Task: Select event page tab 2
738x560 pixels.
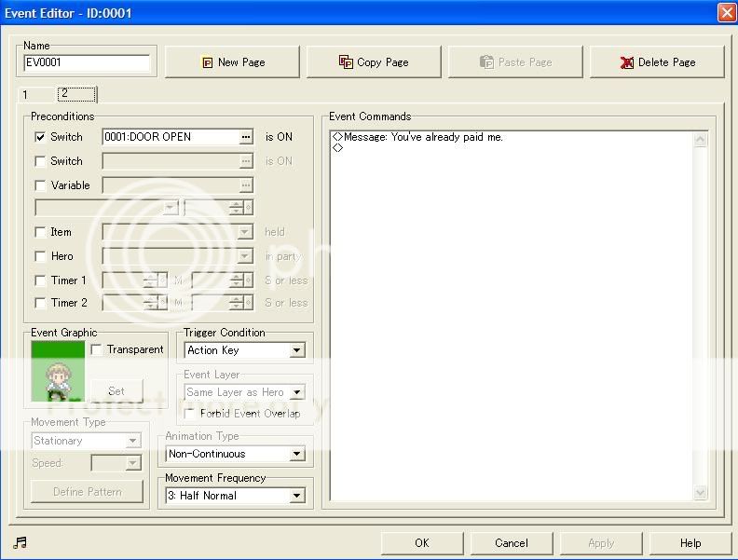Action: [75, 94]
